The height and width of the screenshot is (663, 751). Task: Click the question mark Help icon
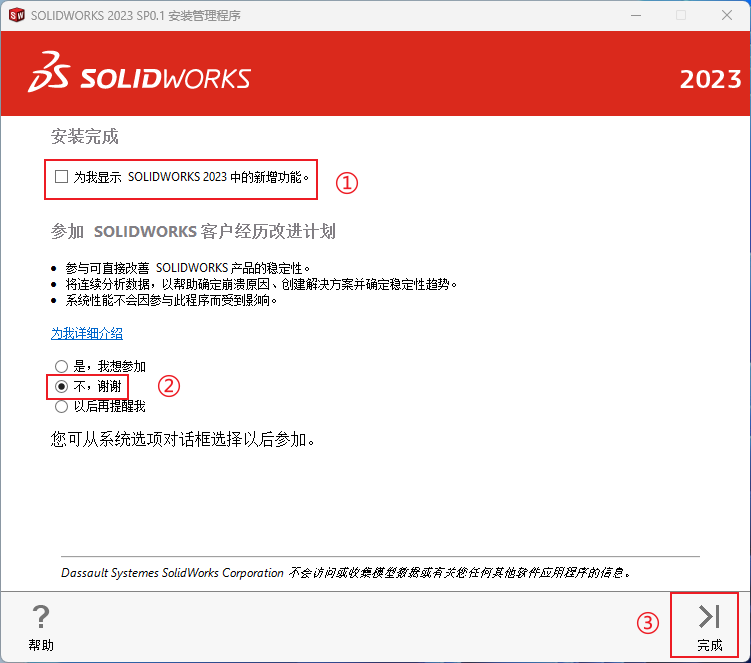(41, 617)
